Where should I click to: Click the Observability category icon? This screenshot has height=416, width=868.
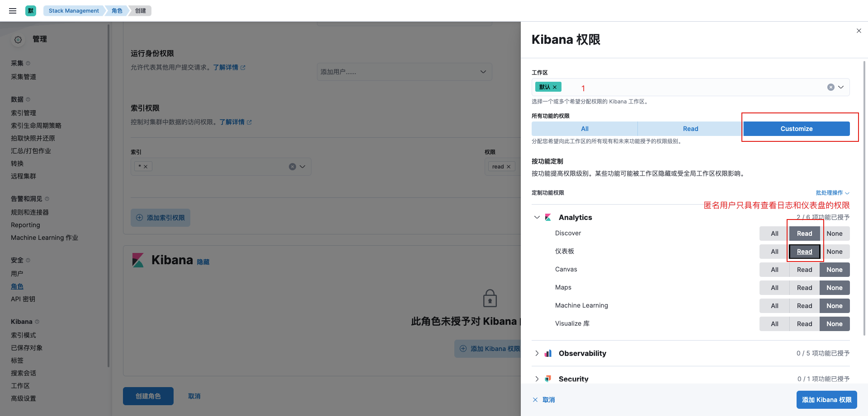coord(548,353)
